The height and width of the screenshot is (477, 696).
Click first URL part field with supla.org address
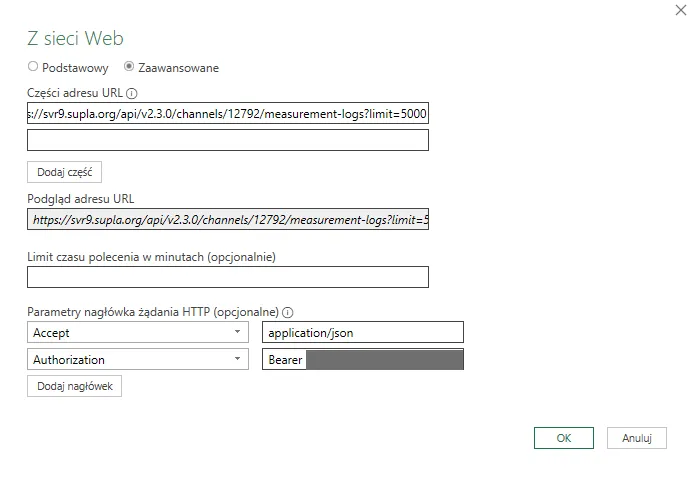[228, 114]
